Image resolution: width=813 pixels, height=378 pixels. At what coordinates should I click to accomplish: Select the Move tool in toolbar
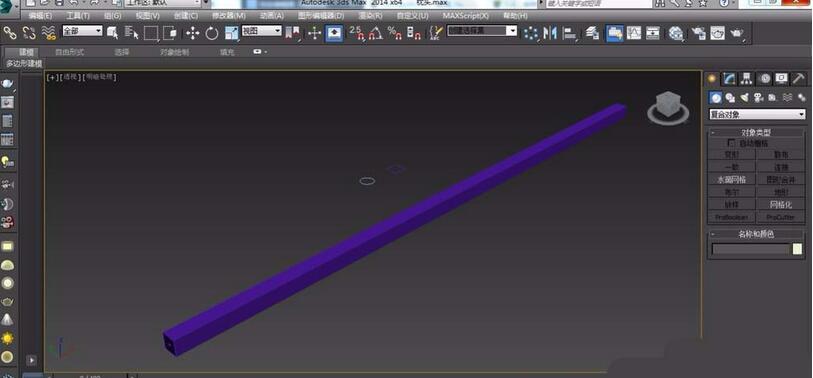point(193,34)
